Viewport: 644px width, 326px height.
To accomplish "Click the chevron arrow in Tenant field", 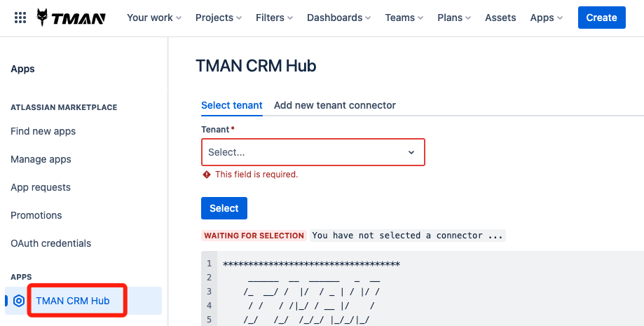I will [x=411, y=153].
